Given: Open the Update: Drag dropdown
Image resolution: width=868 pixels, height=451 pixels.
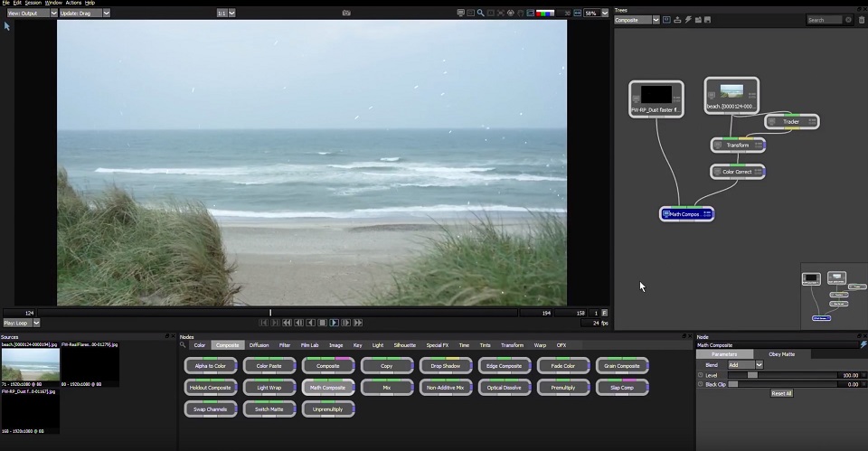Looking at the screenshot, I should [x=84, y=13].
